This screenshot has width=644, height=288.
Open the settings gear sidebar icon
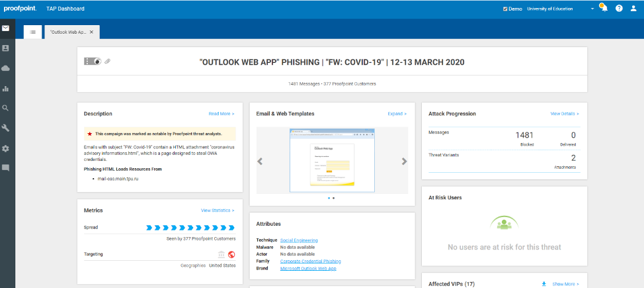point(5,148)
